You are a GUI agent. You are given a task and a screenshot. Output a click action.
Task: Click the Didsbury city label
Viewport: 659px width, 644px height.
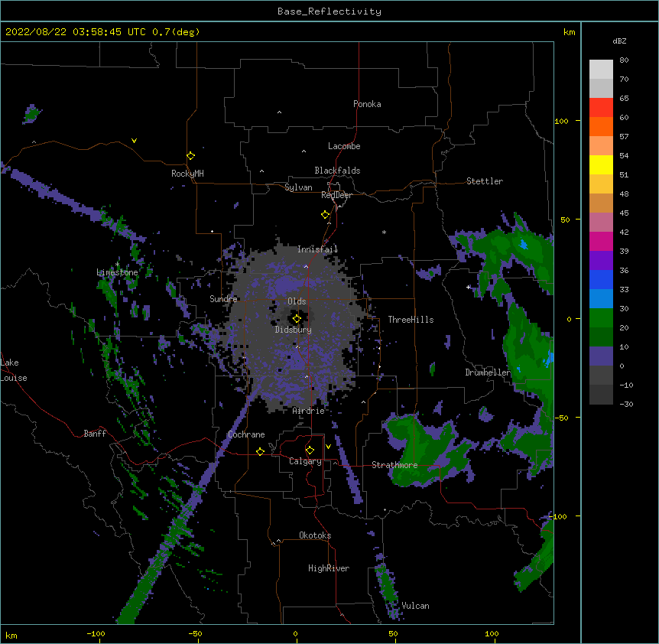(294, 330)
